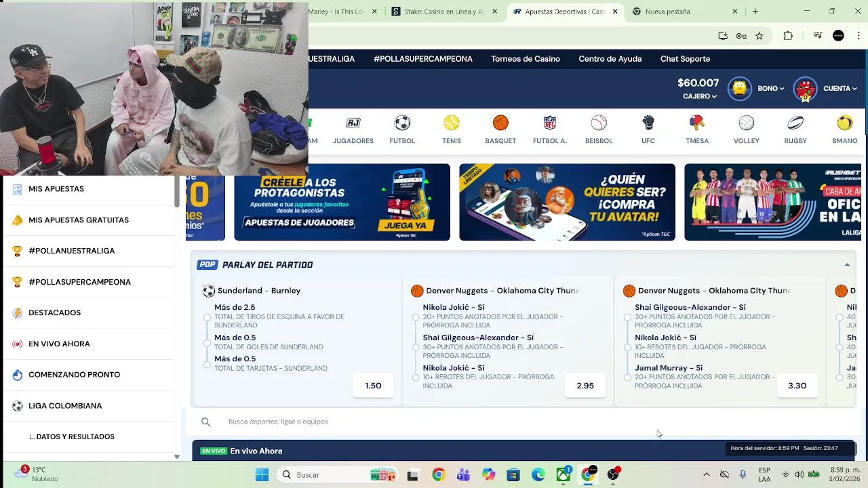Collapse the Parlay del Partido section
The height and width of the screenshot is (488, 868).
(x=847, y=265)
